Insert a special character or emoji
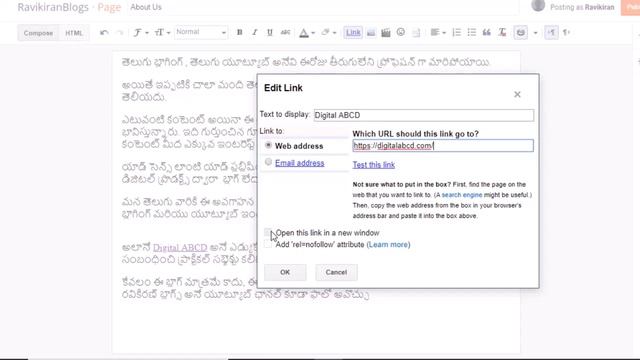The height and width of the screenshot is (360, 640). pyautogui.click(x=401, y=32)
